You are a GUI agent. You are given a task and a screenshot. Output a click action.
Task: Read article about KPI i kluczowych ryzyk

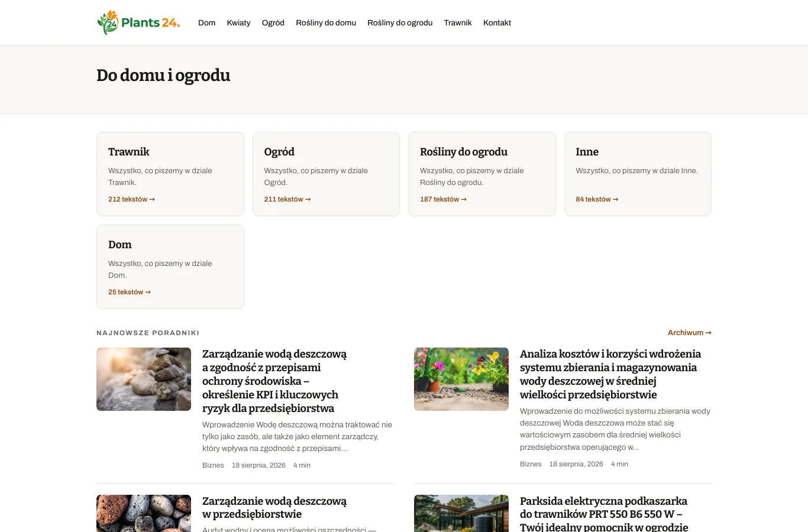click(274, 381)
